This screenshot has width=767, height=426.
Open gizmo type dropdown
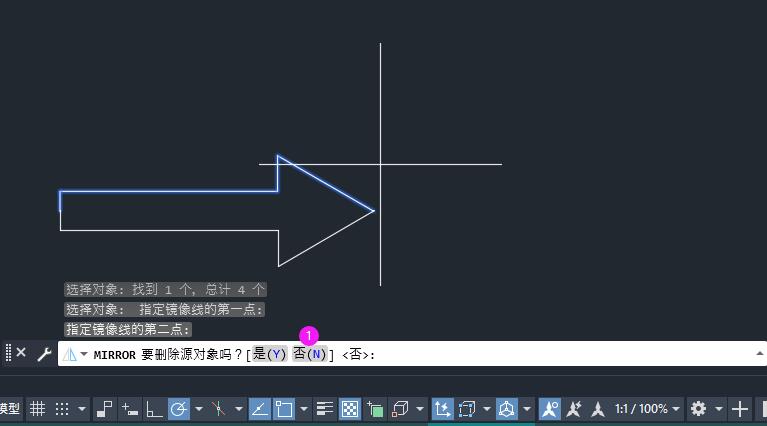point(527,408)
